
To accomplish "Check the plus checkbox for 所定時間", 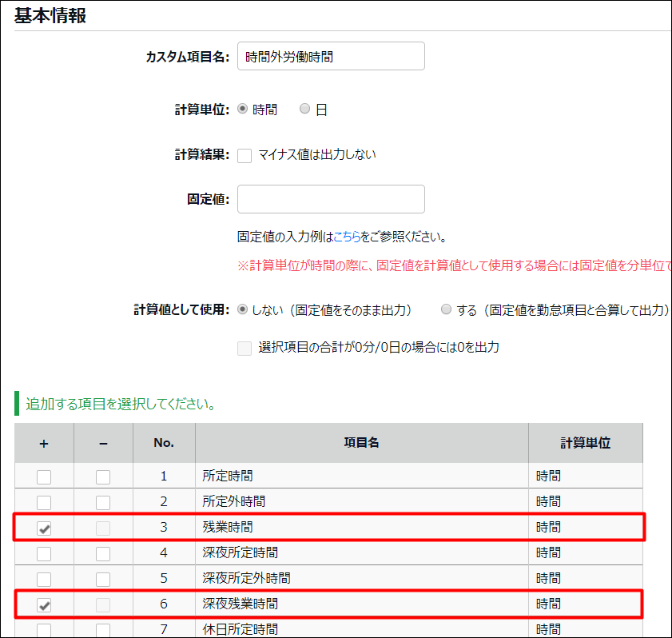I will click(44, 476).
